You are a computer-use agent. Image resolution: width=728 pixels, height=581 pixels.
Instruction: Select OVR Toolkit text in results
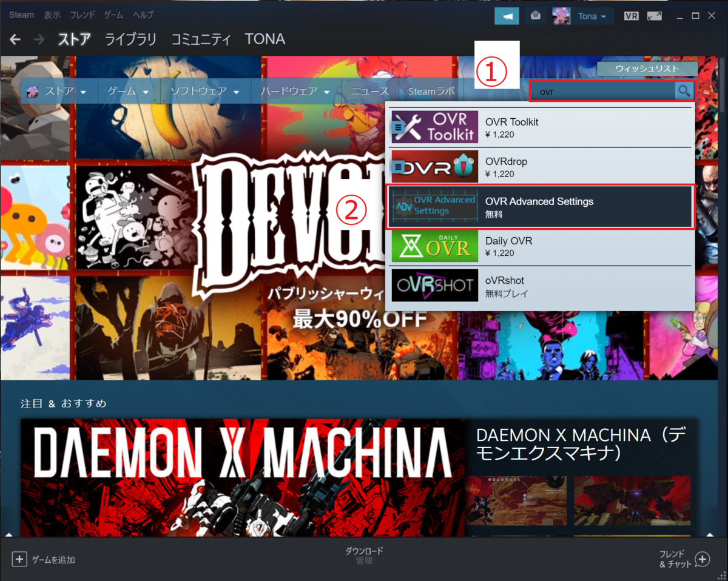(x=512, y=122)
